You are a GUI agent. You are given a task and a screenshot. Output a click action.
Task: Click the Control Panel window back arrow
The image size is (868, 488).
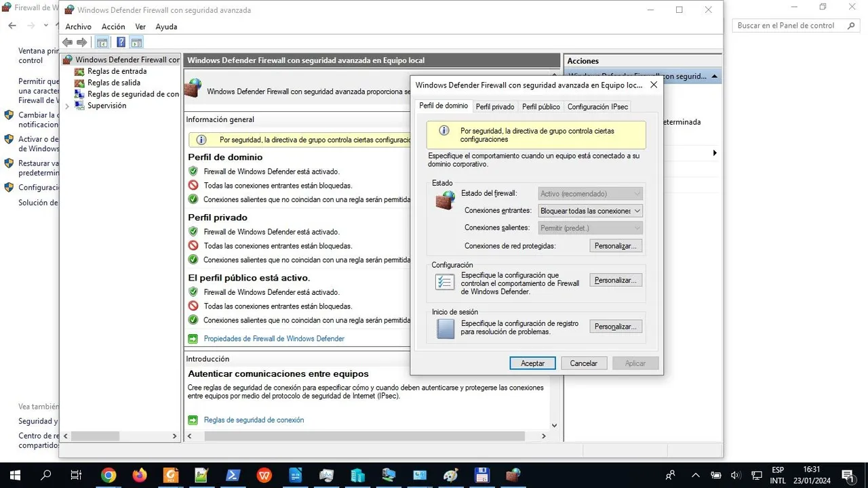(12, 25)
